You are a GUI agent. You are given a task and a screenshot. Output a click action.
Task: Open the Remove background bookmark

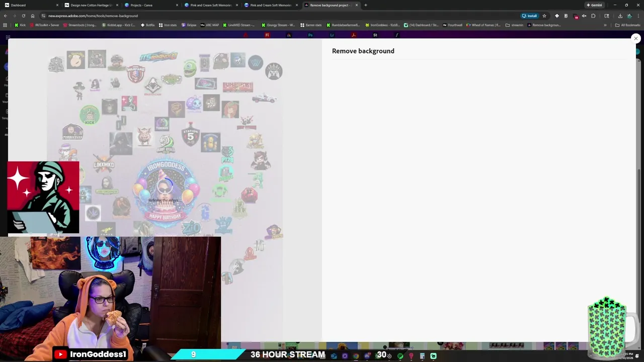(544, 25)
